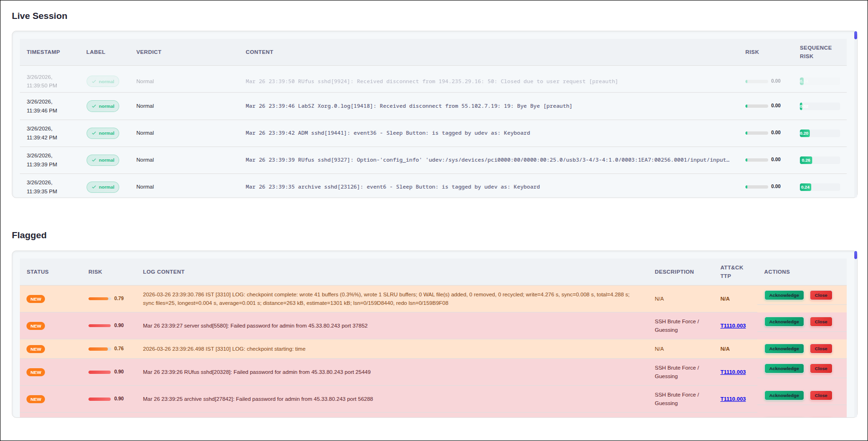868x441 pixels.
Task: Acknowledge the archive sshd[27842] failed password alert
Action: pos(784,396)
